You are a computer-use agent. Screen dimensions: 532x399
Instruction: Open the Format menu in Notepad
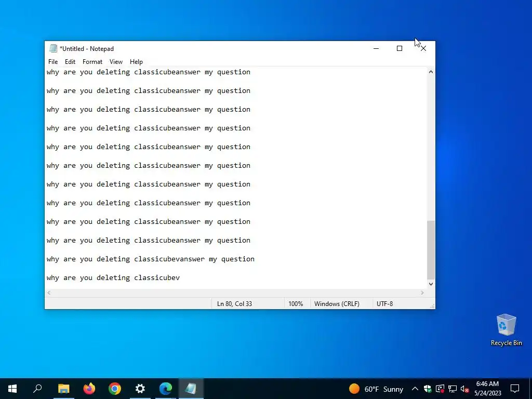92,62
